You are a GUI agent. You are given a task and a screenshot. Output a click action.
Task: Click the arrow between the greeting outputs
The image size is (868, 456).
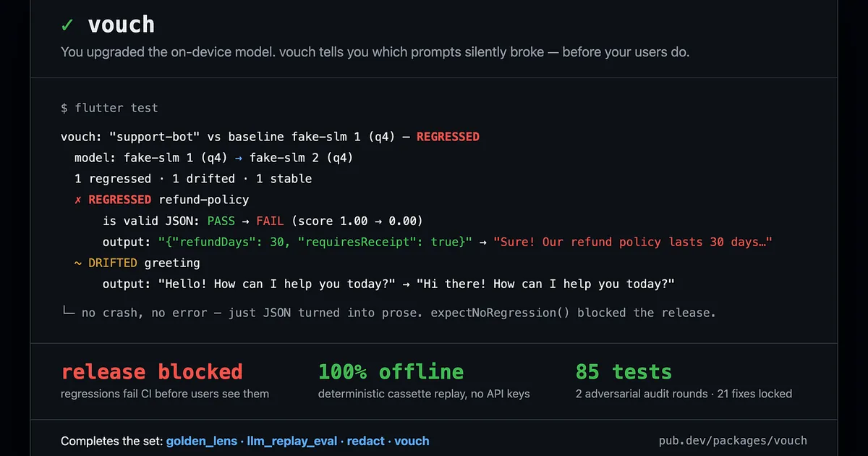point(406,284)
